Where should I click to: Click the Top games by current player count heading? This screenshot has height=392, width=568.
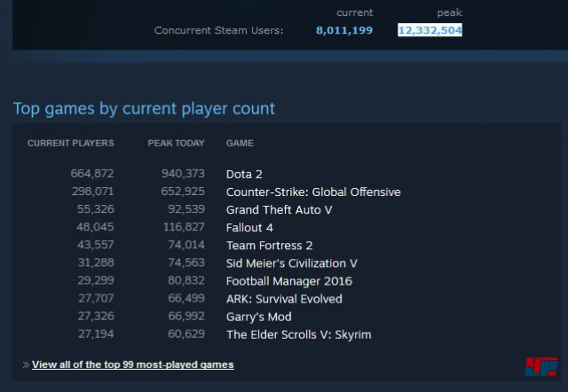[144, 108]
